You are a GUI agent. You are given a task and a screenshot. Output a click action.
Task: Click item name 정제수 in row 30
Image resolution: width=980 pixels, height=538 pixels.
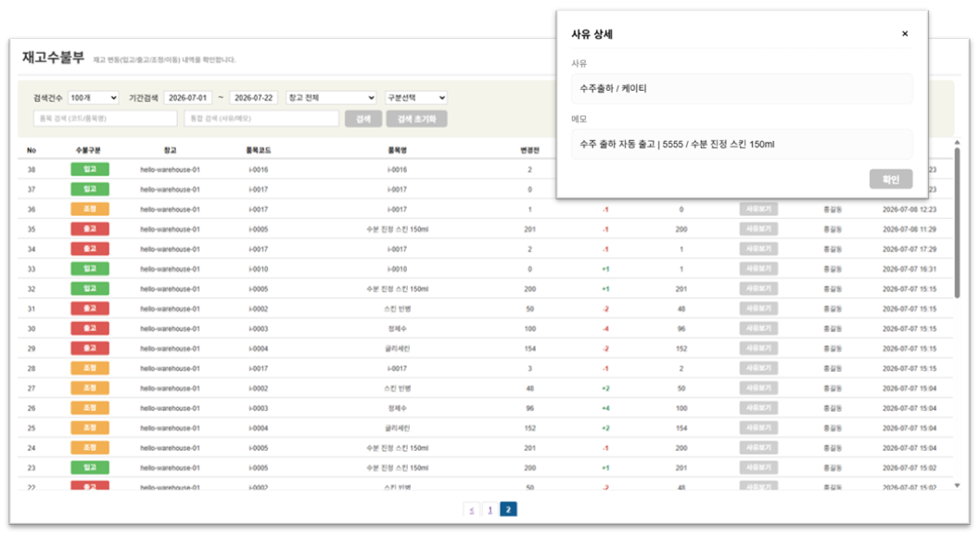[x=398, y=328]
